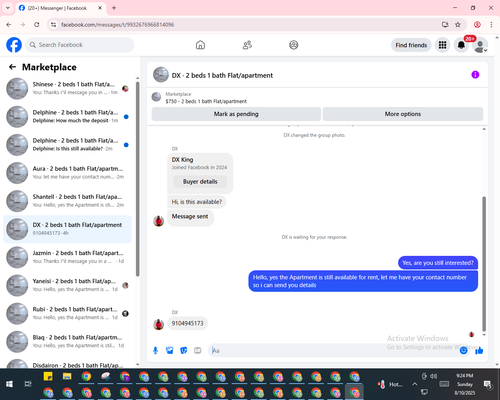The width and height of the screenshot is (500, 400).
Task: Open the Facebook logo home link
Action: point(14,45)
